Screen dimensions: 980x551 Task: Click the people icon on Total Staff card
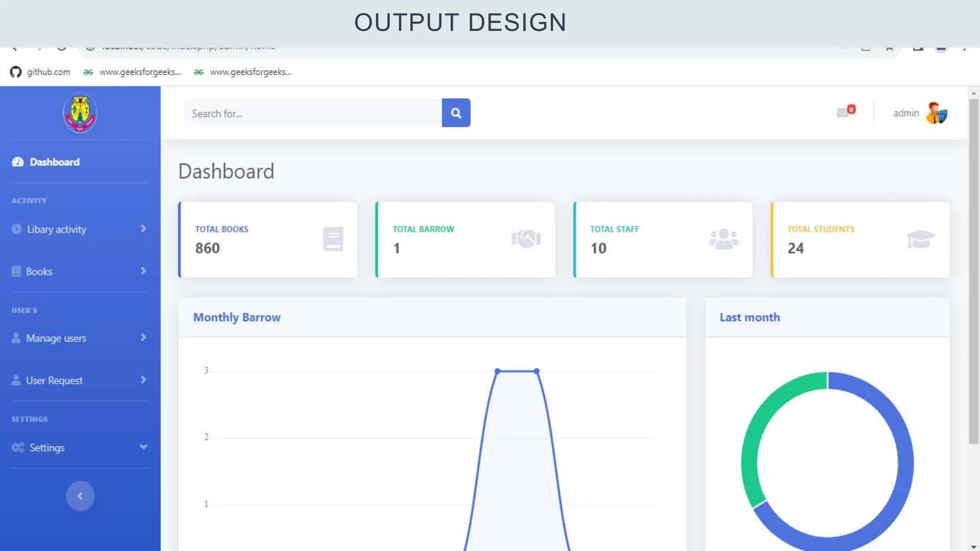[724, 239]
